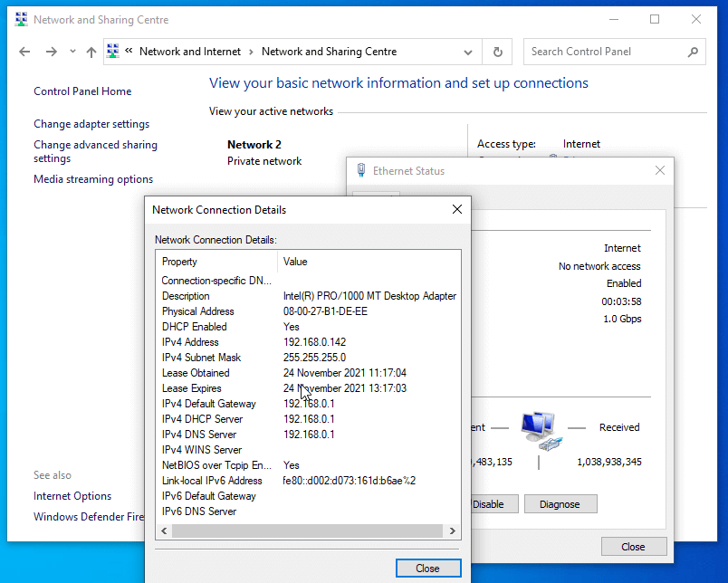This screenshot has width=728, height=583.
Task: Open Change adapter settings link
Action: (x=91, y=124)
